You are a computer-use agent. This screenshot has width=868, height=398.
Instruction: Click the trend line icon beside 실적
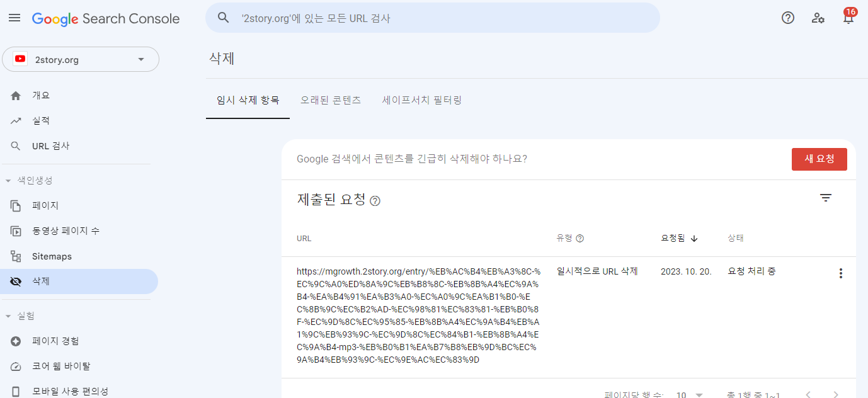[16, 121]
